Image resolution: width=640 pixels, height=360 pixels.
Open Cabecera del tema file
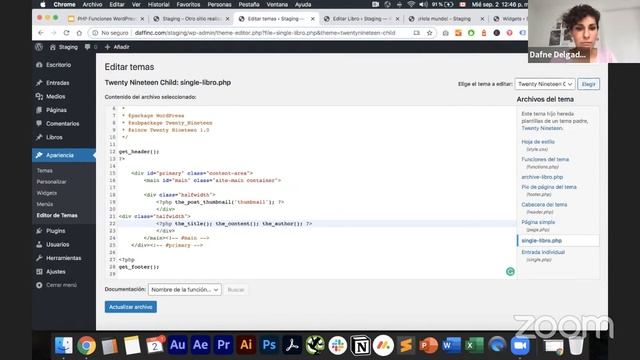coord(544,204)
